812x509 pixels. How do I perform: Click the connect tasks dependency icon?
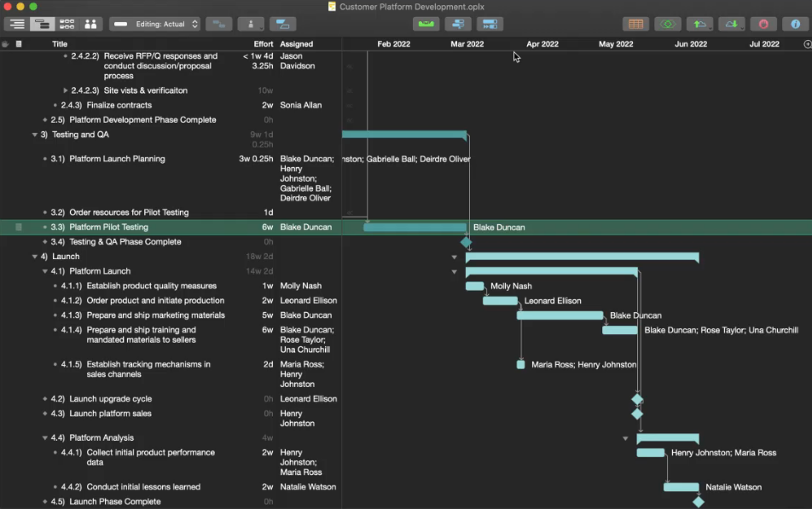pos(218,24)
